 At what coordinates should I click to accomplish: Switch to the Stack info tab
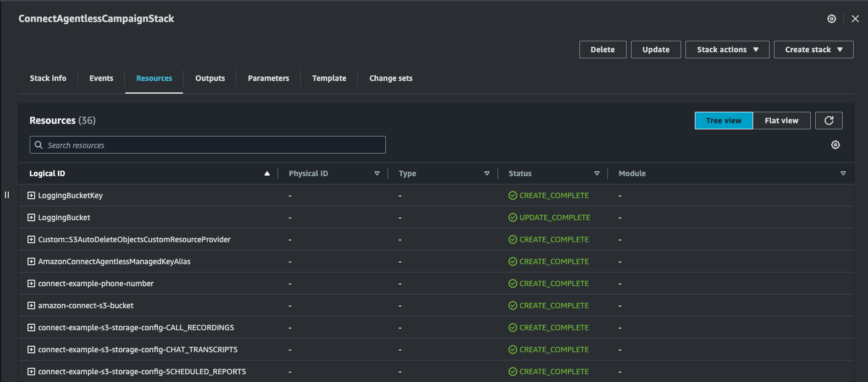[48, 78]
